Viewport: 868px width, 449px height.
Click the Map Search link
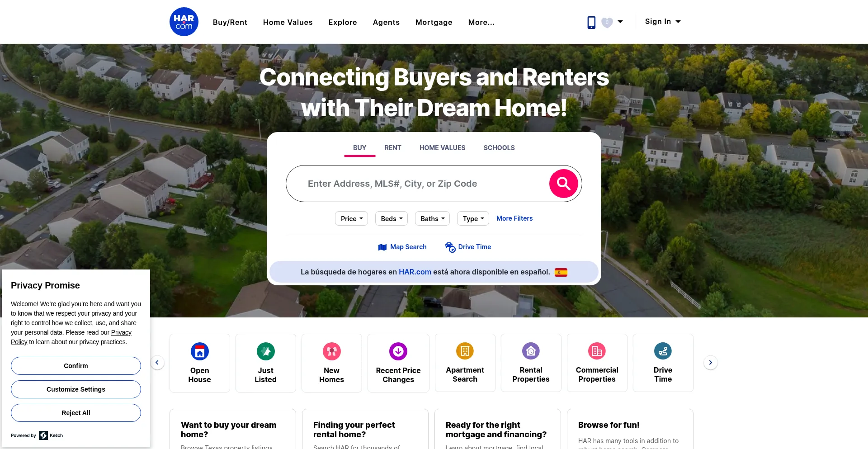[402, 247]
